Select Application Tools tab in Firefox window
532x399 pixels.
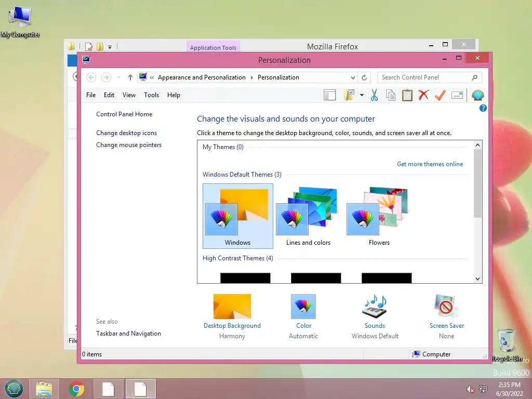point(213,47)
